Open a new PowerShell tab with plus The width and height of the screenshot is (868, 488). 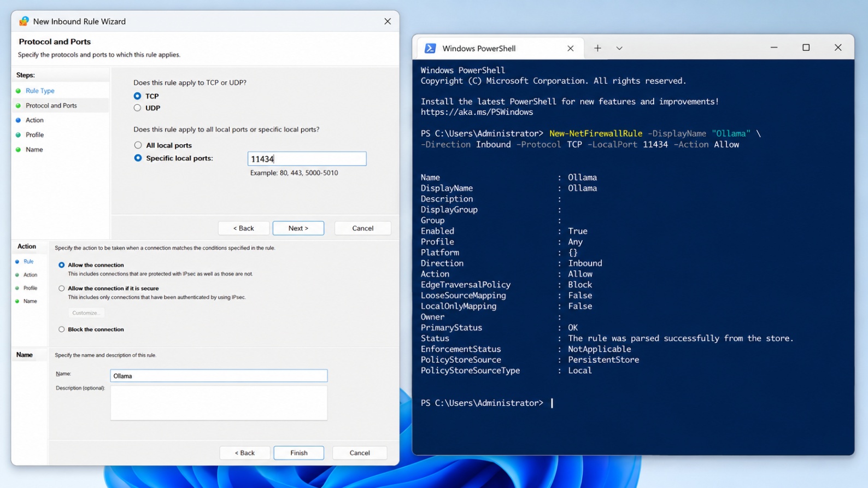(597, 48)
